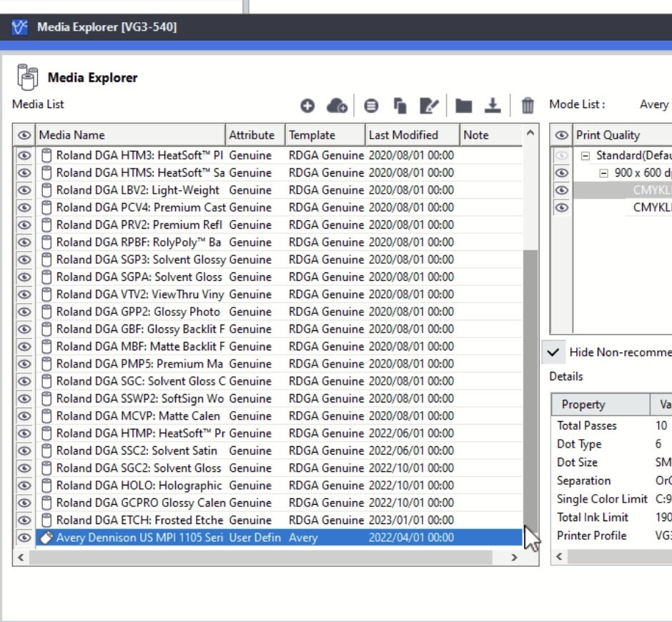Screen dimensions: 672x622
Task: Click the Total Ink Limit property row
Action: tap(612, 518)
